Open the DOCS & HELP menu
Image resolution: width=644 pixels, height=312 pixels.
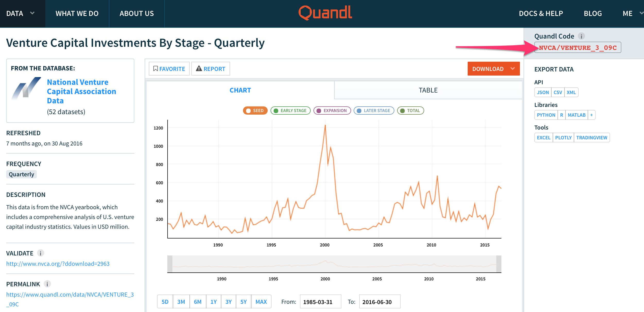tap(541, 13)
